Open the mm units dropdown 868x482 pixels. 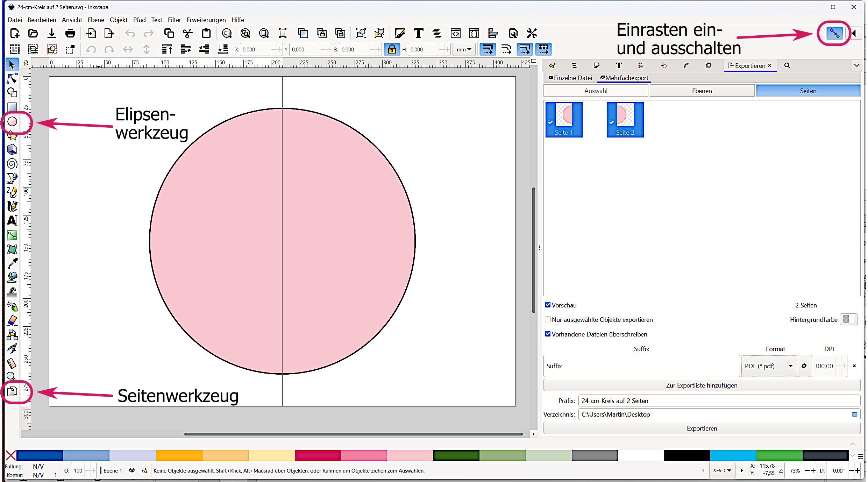click(x=464, y=49)
